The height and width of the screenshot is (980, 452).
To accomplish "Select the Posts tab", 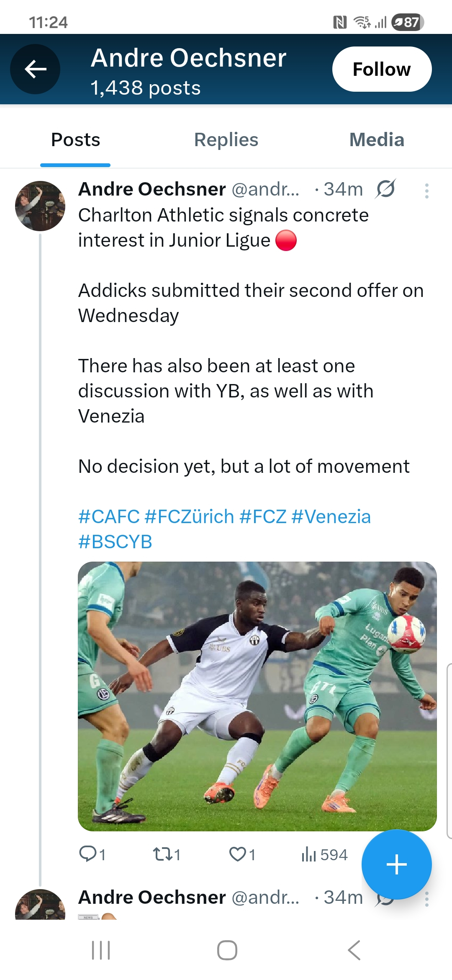I will coord(75,140).
